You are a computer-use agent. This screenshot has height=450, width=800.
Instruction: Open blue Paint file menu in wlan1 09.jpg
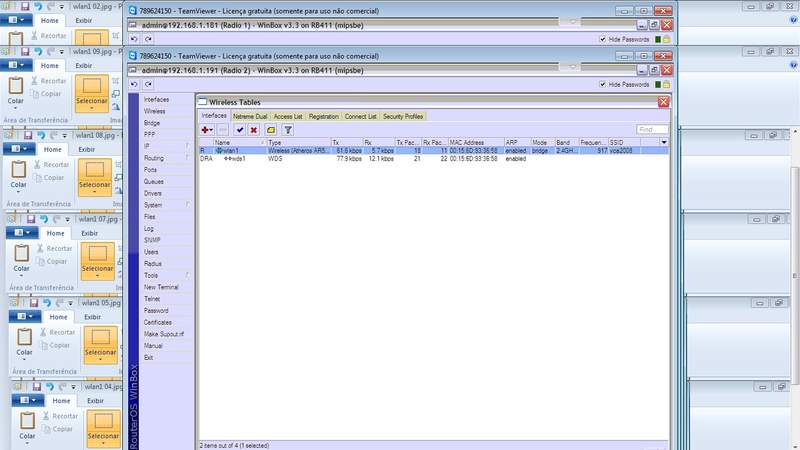[16, 65]
